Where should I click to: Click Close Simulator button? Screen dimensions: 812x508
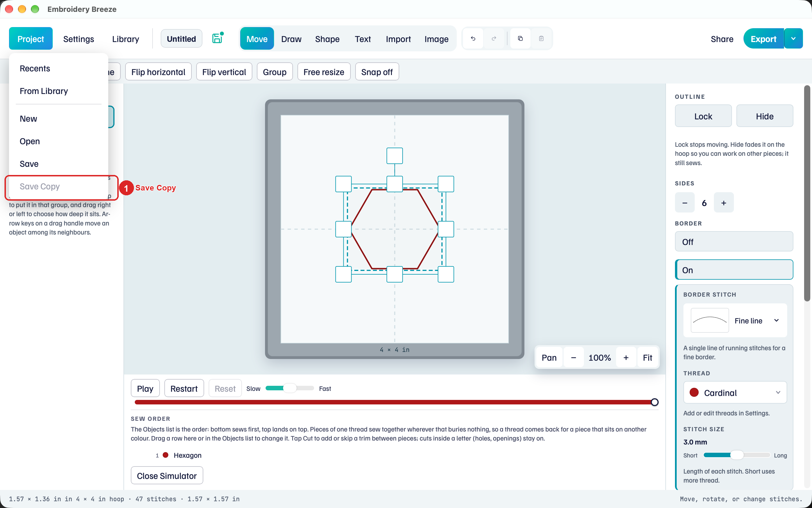click(x=167, y=476)
